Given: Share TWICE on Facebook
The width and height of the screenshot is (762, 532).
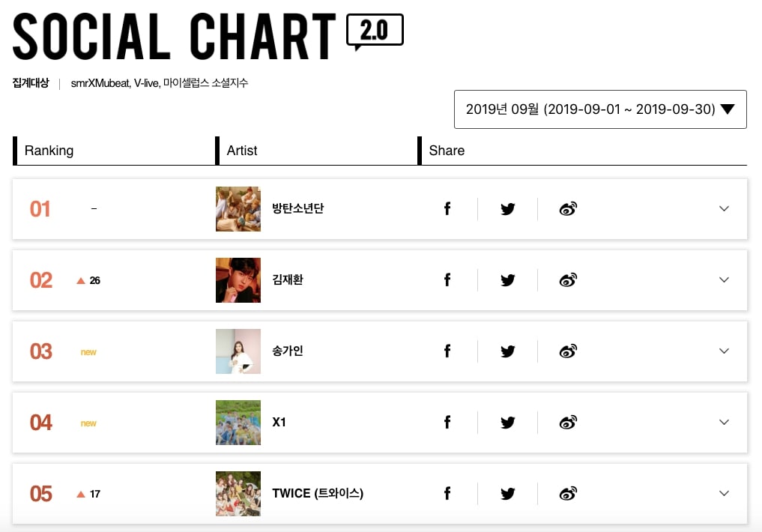Looking at the screenshot, I should pos(447,493).
